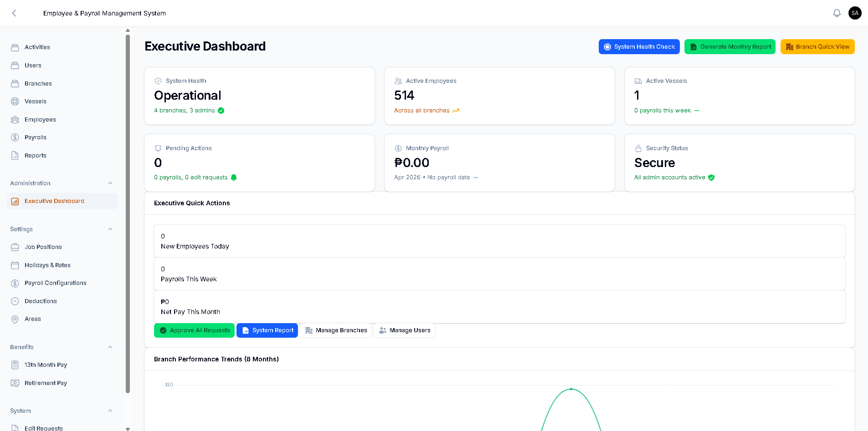868x431 pixels.
Task: Click the Employees group icon
Action: click(x=15, y=120)
